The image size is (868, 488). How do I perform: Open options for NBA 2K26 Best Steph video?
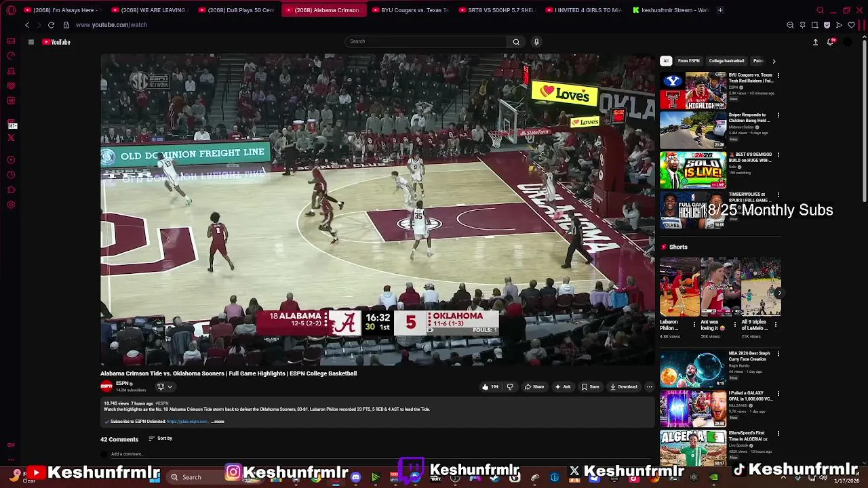tap(778, 354)
